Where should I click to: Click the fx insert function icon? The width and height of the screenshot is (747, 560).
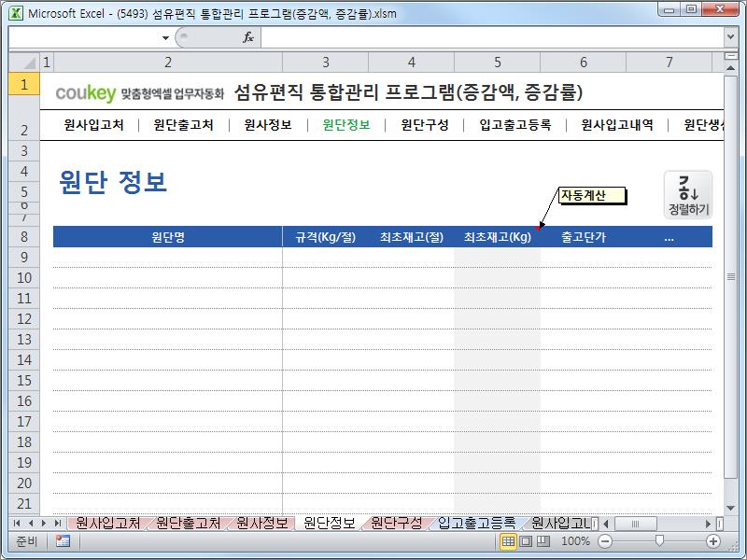(248, 37)
